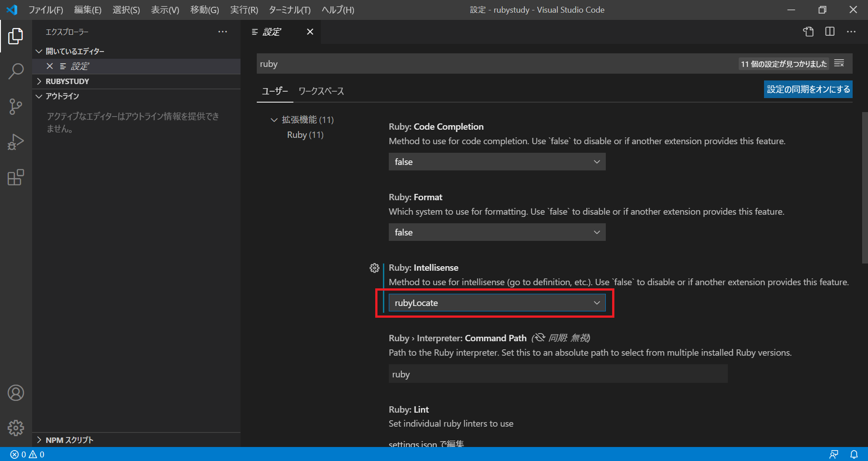Viewport: 868px width, 461px height.
Task: Click 11 個の設定が見つかりました count badge
Action: pos(783,64)
